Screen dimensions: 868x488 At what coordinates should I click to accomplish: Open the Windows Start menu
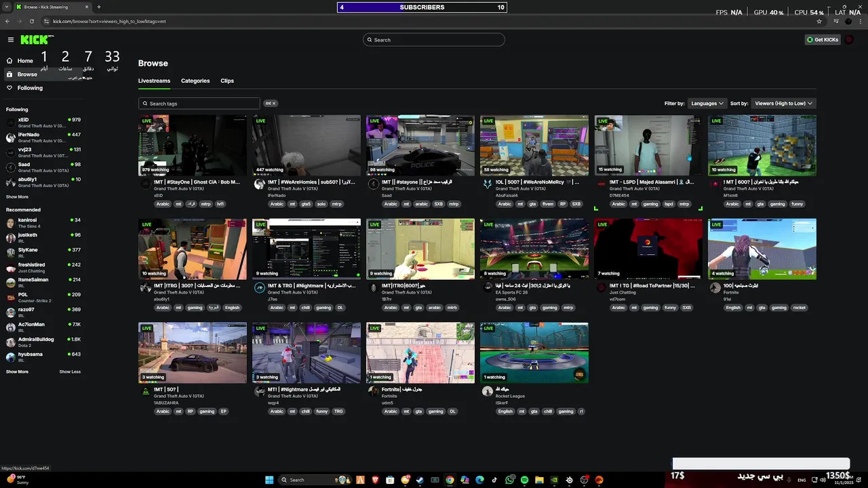coord(269,480)
